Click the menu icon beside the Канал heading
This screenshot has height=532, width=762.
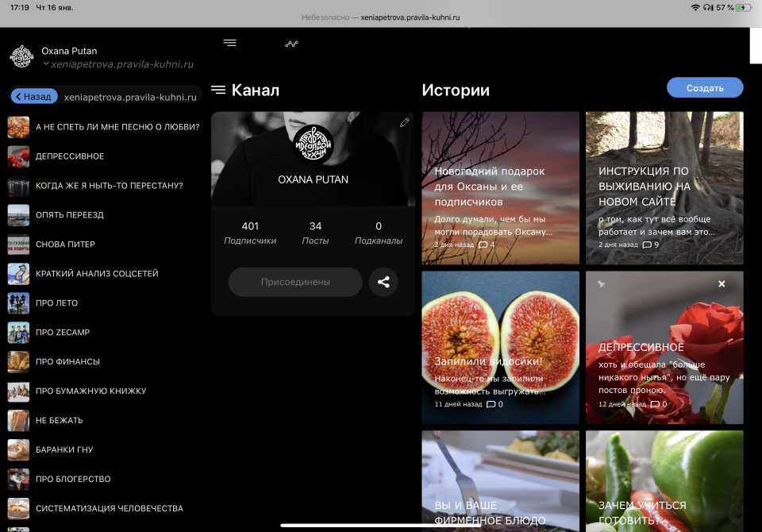click(x=218, y=91)
